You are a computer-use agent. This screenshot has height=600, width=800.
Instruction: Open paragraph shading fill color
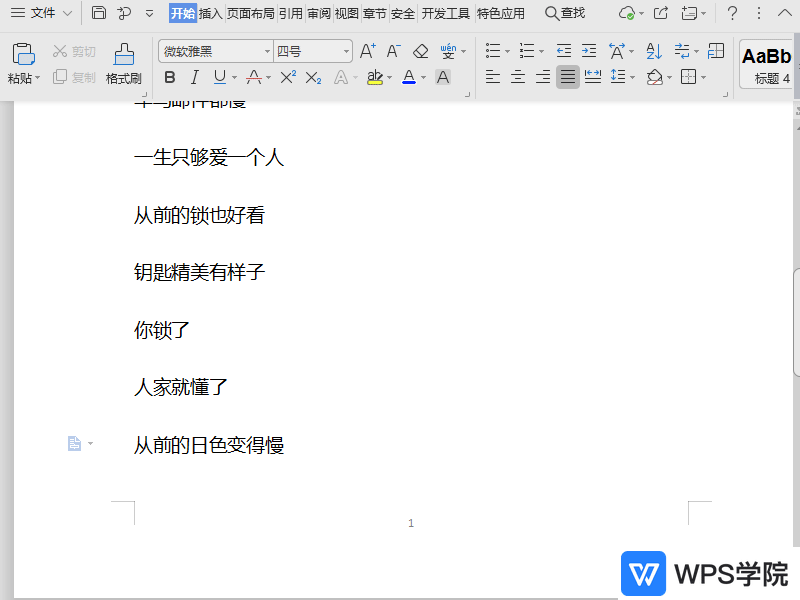pyautogui.click(x=654, y=78)
